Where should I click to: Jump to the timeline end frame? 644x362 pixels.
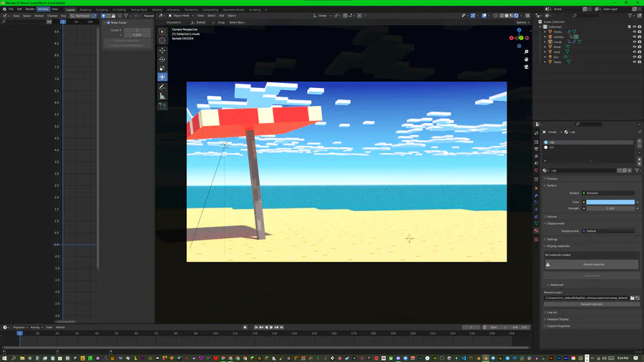click(282, 328)
